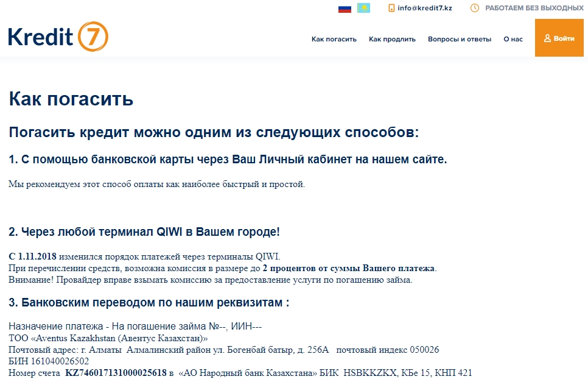Click the bank card payment method heading

click(x=228, y=160)
